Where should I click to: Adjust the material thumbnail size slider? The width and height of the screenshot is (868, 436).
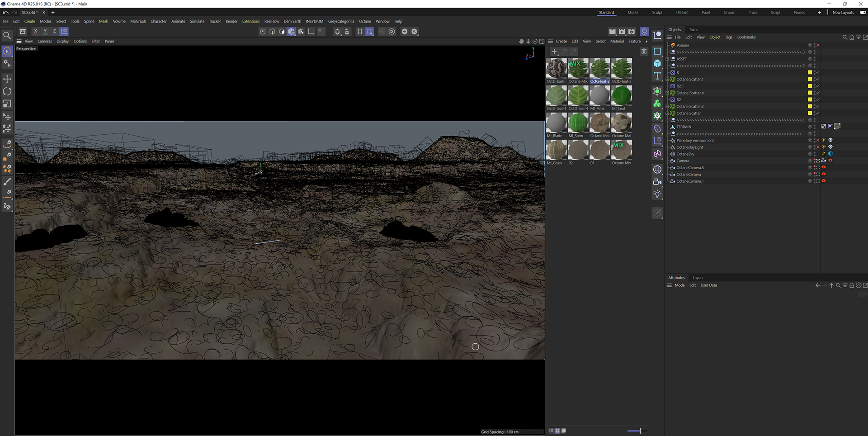point(640,431)
